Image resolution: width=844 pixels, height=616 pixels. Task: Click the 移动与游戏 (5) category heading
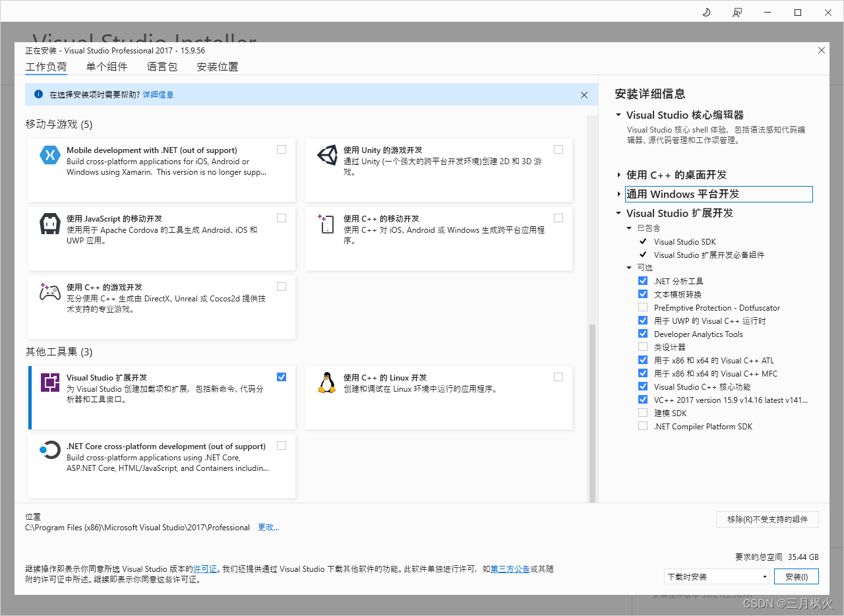pos(59,124)
